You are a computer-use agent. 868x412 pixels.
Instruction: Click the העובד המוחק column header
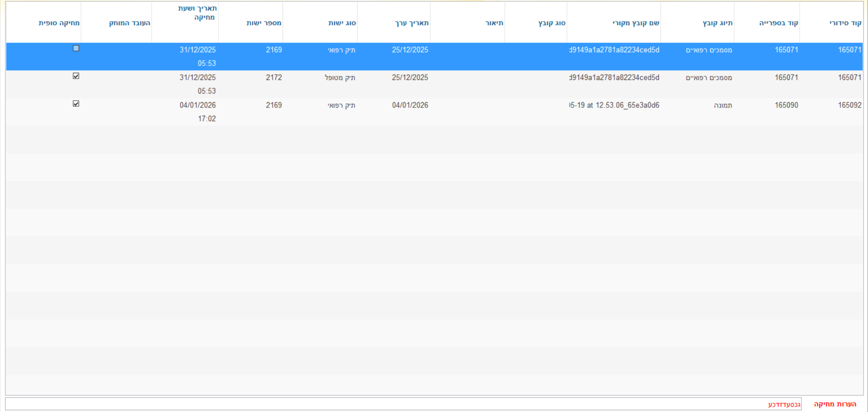coord(129,23)
